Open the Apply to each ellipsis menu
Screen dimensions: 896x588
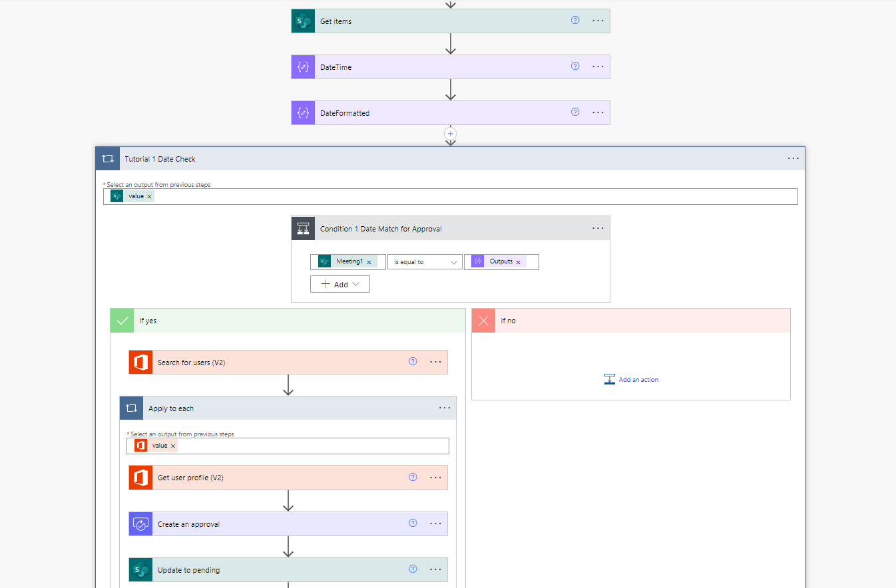[445, 408]
